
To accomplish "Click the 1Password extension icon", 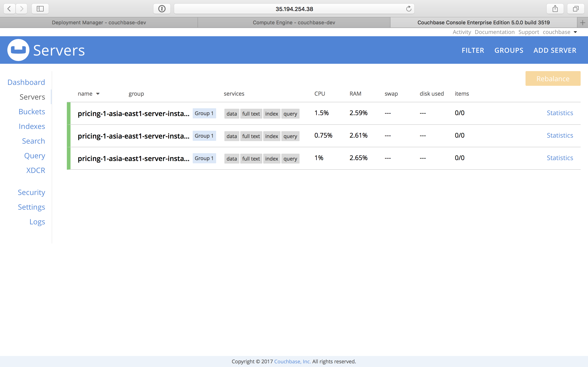I will pos(161,9).
